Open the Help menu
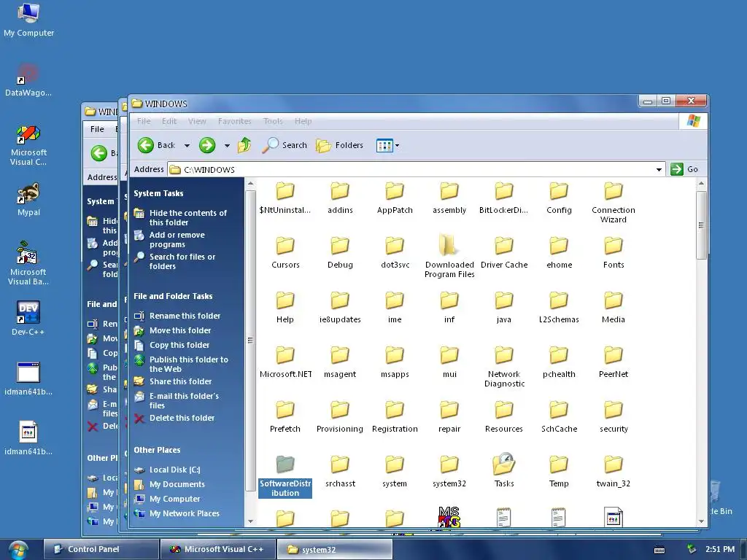 tap(303, 121)
